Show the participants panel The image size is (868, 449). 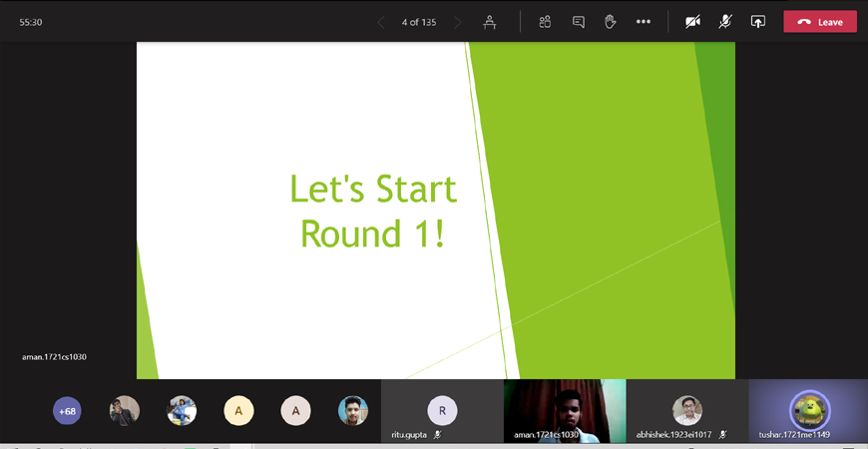(x=545, y=22)
